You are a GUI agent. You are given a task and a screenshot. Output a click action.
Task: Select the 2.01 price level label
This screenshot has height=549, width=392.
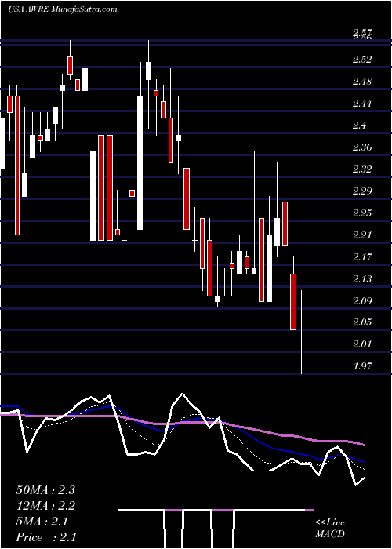click(x=361, y=344)
